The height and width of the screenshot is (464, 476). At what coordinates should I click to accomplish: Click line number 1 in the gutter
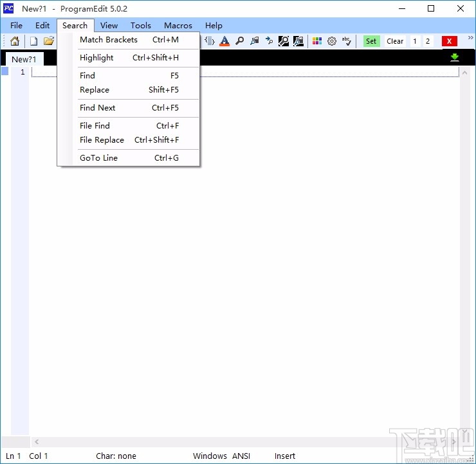(x=23, y=72)
